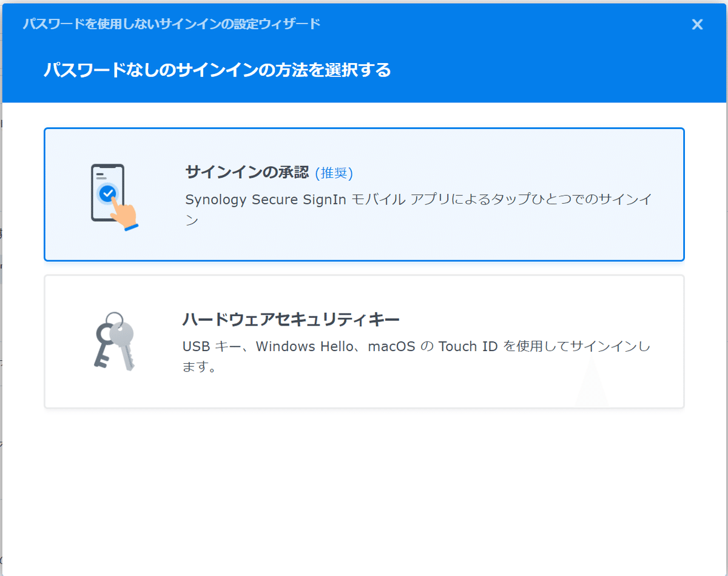
Task: Select the パスワードなしのサインインの方法を選択する heading
Action: 217,70
